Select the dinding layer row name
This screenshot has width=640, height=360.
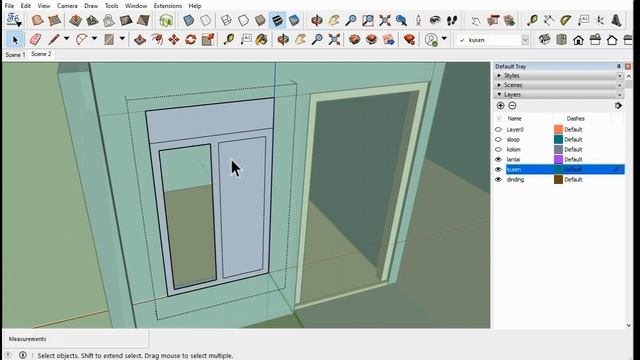pos(515,180)
